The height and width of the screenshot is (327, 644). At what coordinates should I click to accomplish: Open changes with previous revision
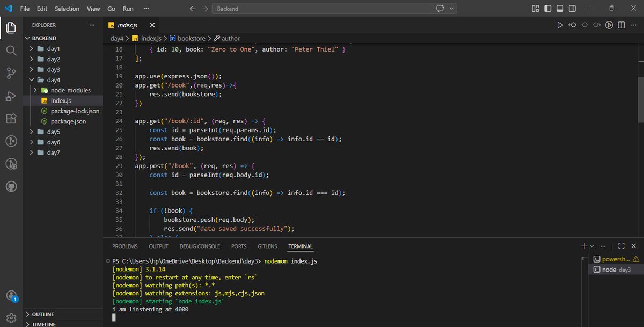572,25
